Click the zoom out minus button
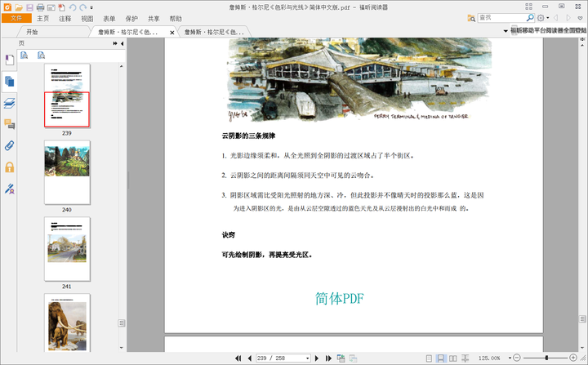Viewport: 588px width, 365px height. [517, 358]
